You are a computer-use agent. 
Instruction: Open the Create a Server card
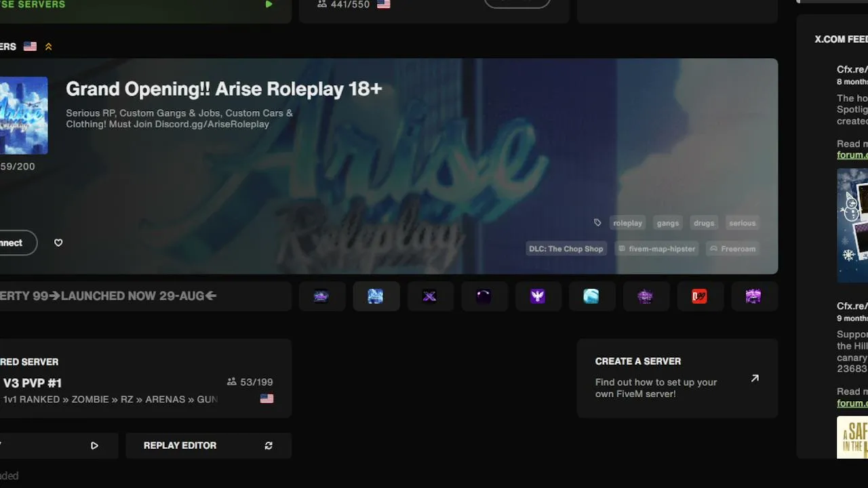[x=677, y=378]
